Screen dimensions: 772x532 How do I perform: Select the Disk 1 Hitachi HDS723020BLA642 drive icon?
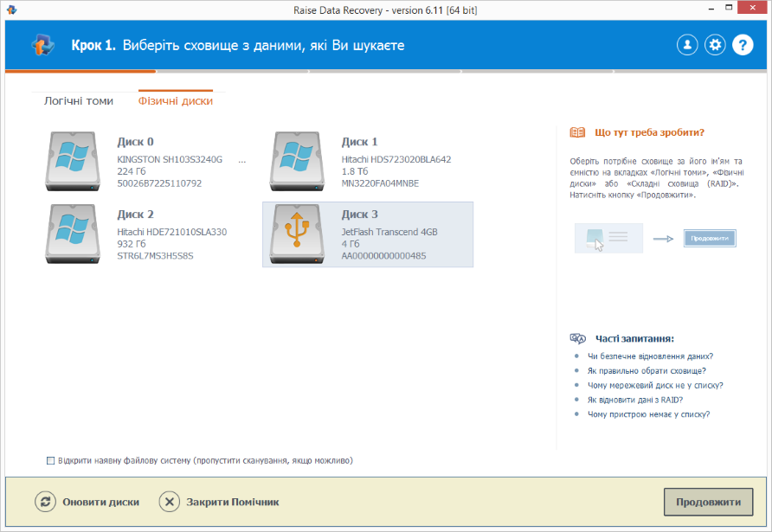pos(297,162)
